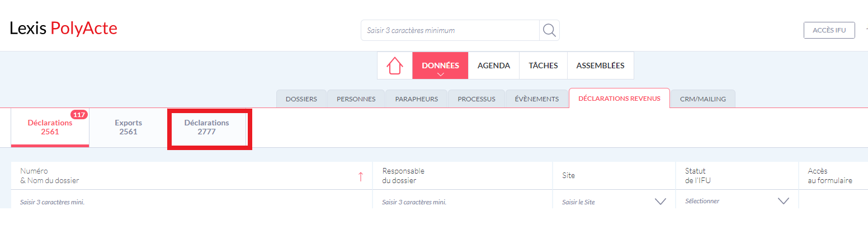Open the Déclarations 2777 sub-tab
Image resolution: width=868 pixels, height=229 pixels.
coord(206,127)
